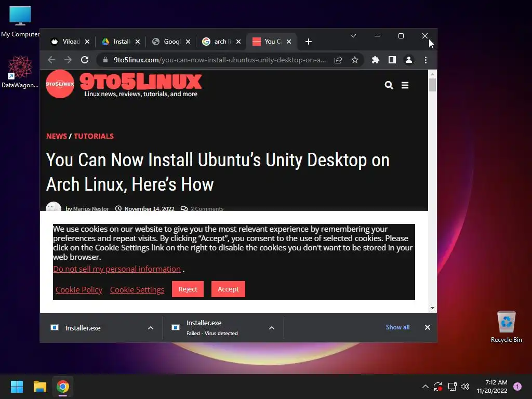Open the tab search dropdown chevron
This screenshot has width=532, height=399.
[x=353, y=36]
